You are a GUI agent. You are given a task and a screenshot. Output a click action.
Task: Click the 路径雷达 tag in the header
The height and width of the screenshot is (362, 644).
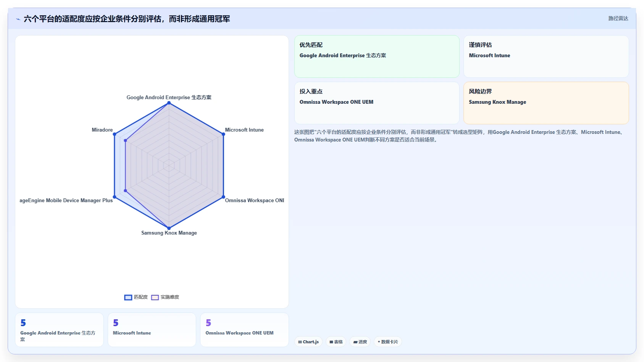coord(618,18)
